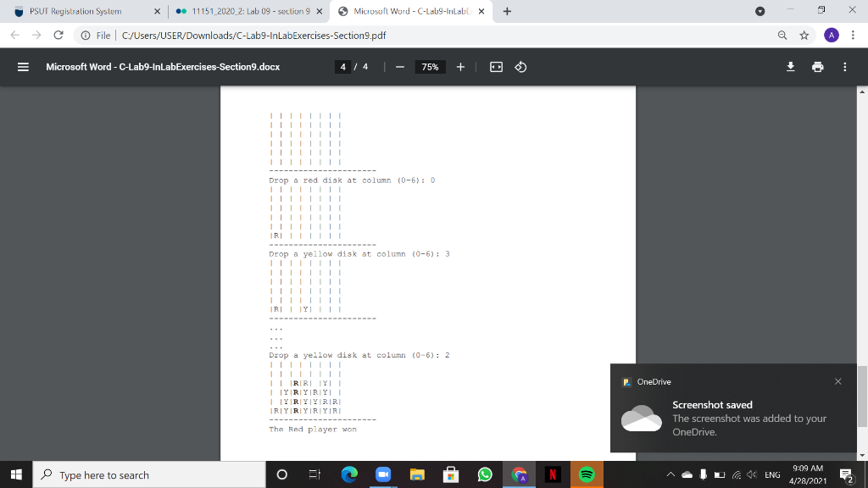
Task: Adjust the 75% zoom level control
Action: [x=429, y=67]
